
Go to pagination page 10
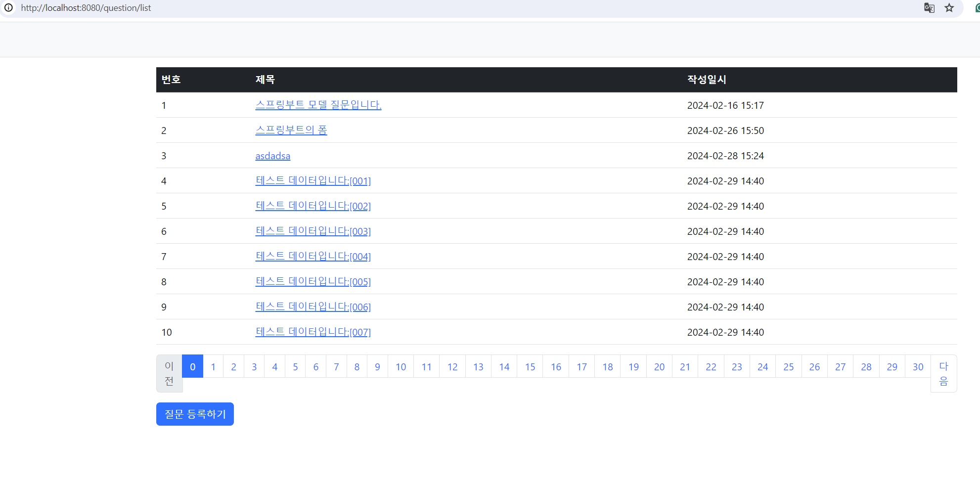[x=401, y=366]
